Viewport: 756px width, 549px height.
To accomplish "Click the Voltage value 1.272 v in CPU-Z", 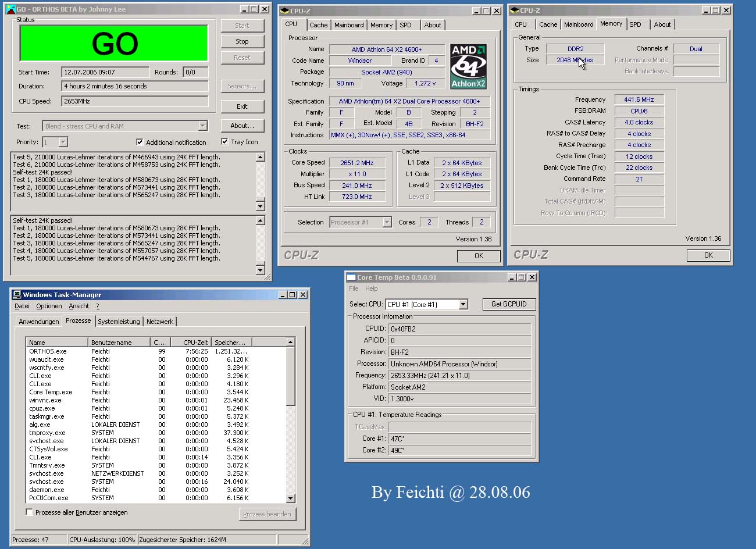I will click(426, 83).
